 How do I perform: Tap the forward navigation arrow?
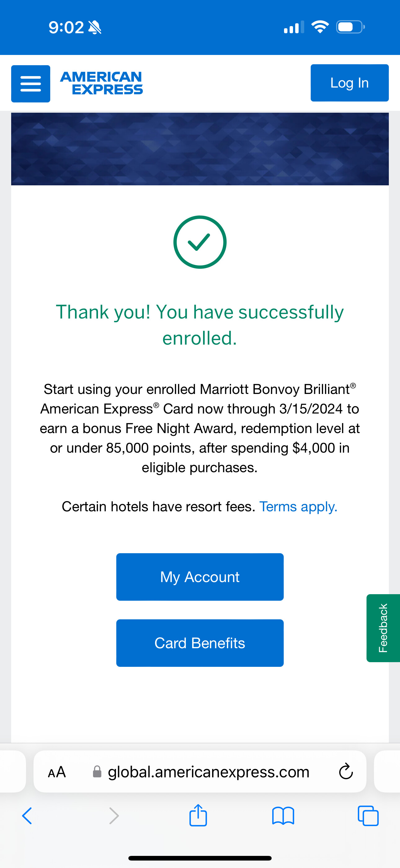[114, 816]
